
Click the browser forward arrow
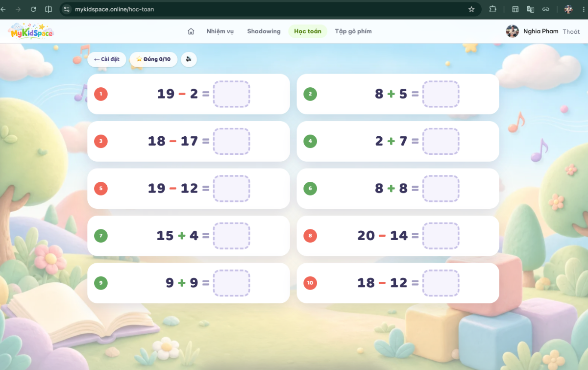tap(18, 9)
